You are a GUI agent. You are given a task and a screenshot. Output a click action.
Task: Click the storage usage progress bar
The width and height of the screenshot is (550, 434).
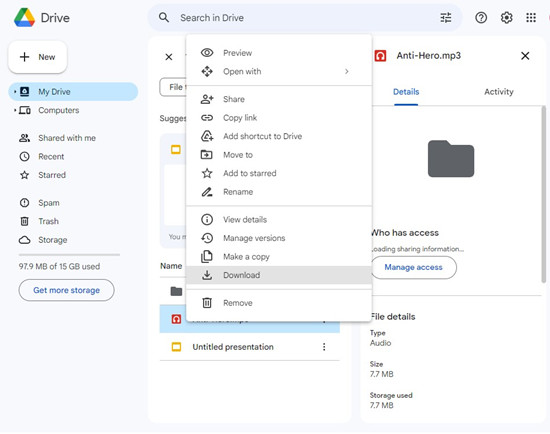[69, 255]
